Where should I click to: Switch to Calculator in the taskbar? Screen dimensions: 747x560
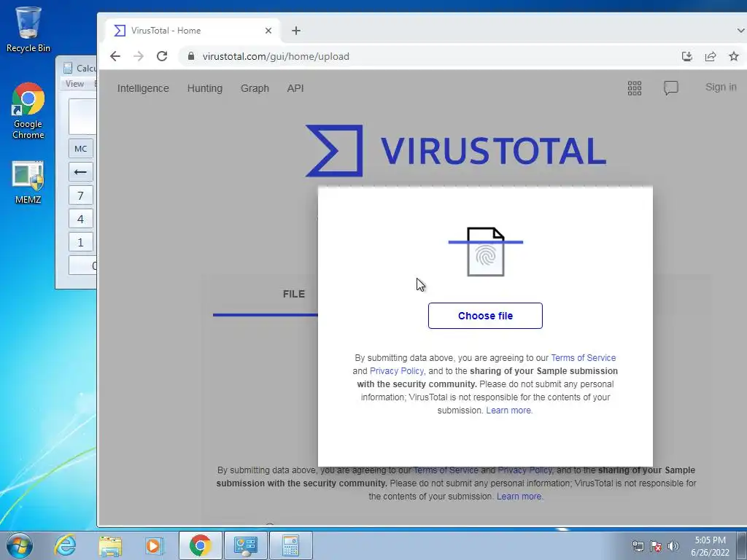click(x=290, y=545)
